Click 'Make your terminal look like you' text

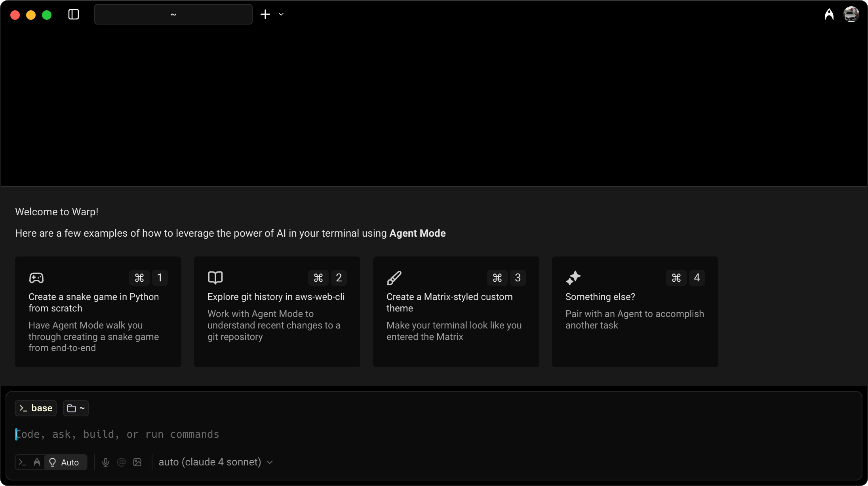(x=454, y=325)
